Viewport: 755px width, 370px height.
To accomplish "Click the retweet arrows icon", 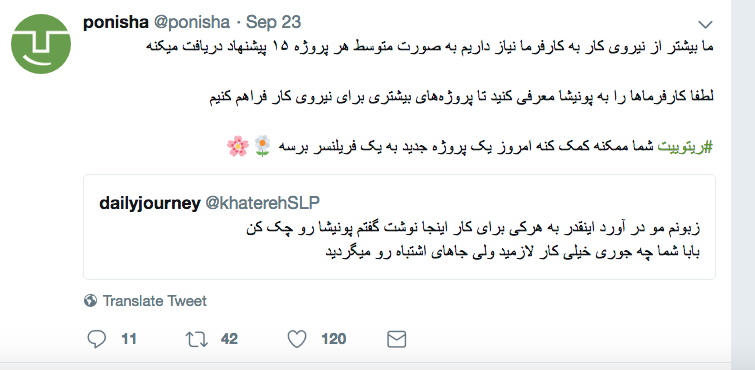I will (196, 339).
